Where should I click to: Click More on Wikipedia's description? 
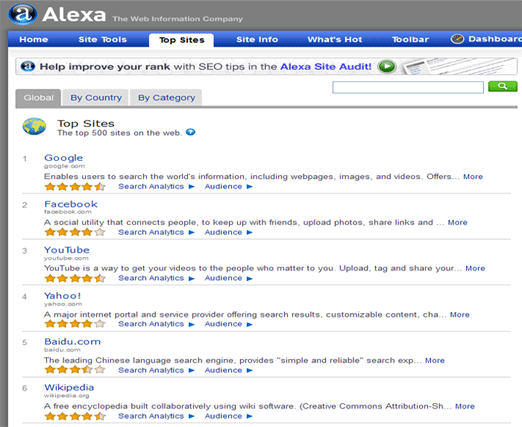(x=465, y=406)
